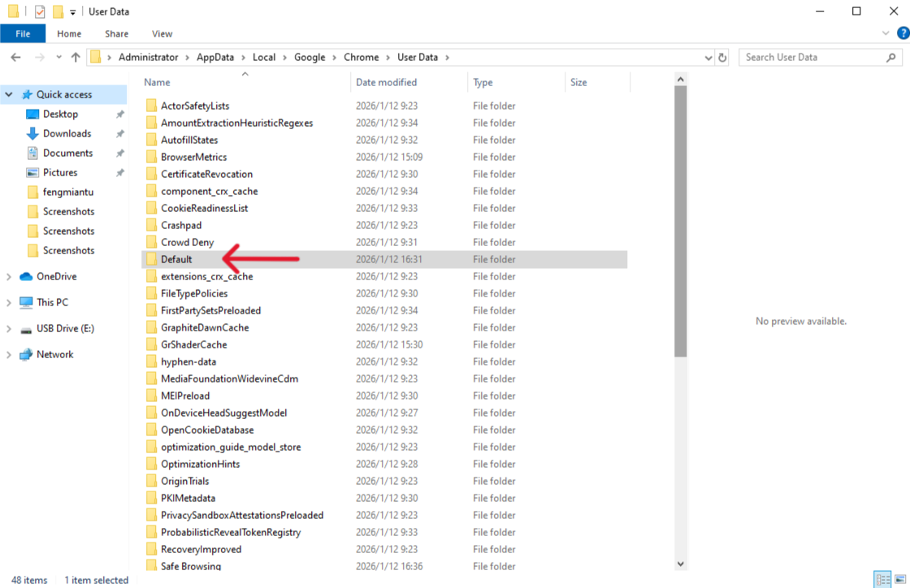Click the Back navigation arrow

coord(15,57)
